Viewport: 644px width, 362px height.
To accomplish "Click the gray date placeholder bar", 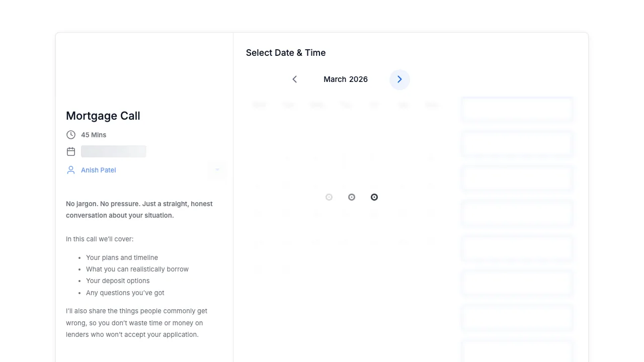I will (114, 151).
